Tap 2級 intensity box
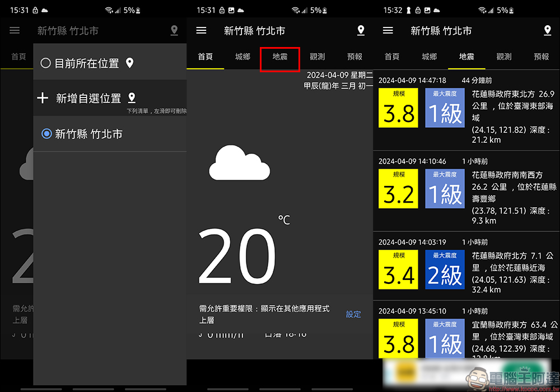The width and height of the screenshot is (560, 392). (x=445, y=269)
